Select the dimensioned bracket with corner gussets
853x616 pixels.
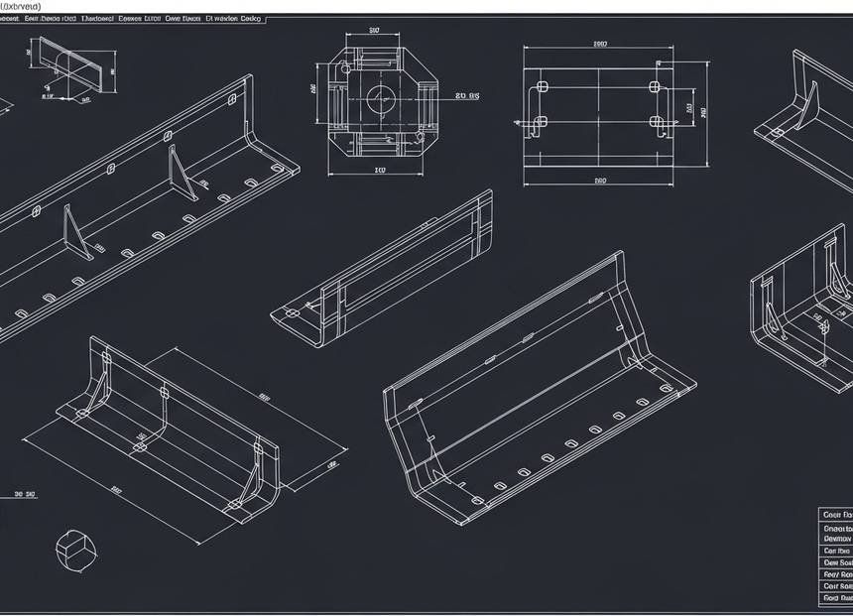click(179, 427)
